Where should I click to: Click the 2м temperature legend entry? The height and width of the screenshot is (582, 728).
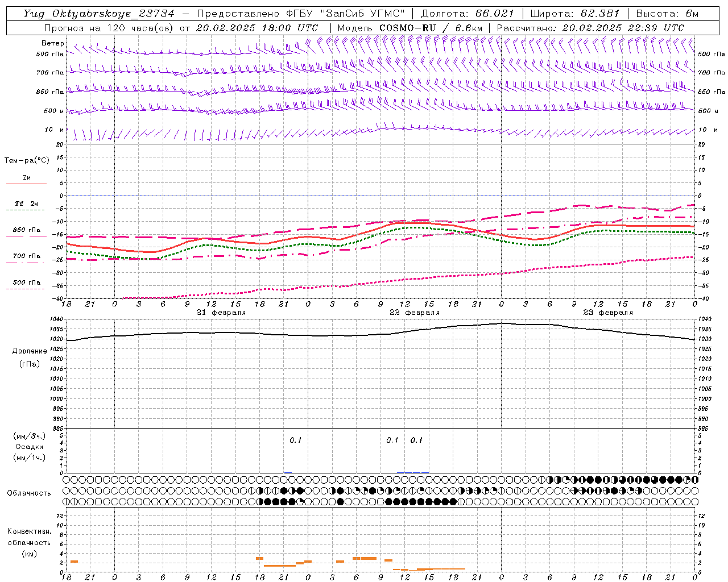coord(26,178)
